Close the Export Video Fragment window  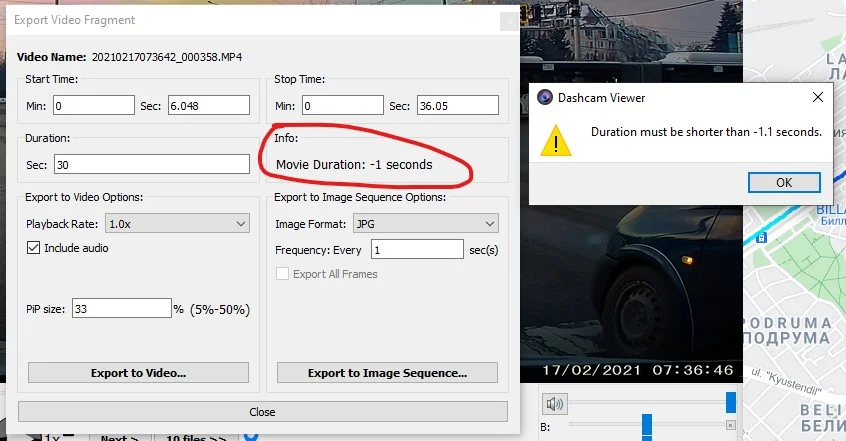tap(510, 20)
